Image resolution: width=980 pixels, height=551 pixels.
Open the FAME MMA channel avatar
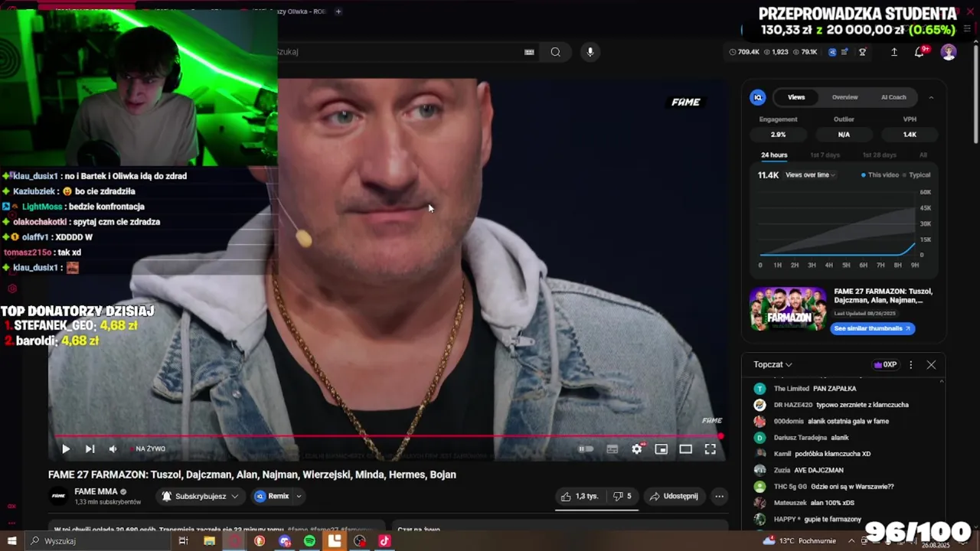click(58, 496)
